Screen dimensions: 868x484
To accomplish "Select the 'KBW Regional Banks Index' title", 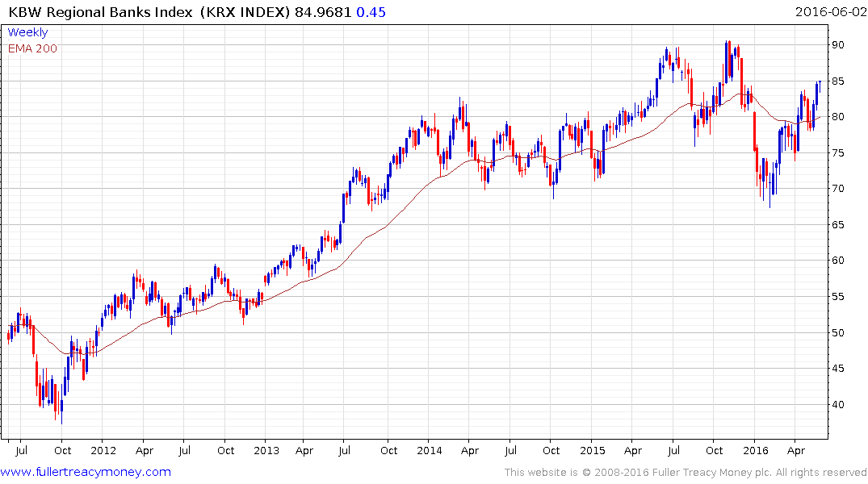I will (x=101, y=12).
